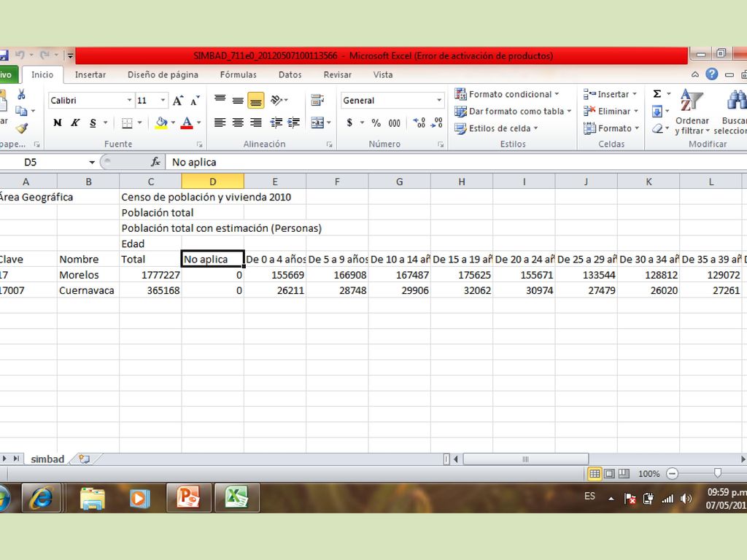The height and width of the screenshot is (560, 747).
Task: Click AutoSum sigma icon
Action: [x=657, y=94]
